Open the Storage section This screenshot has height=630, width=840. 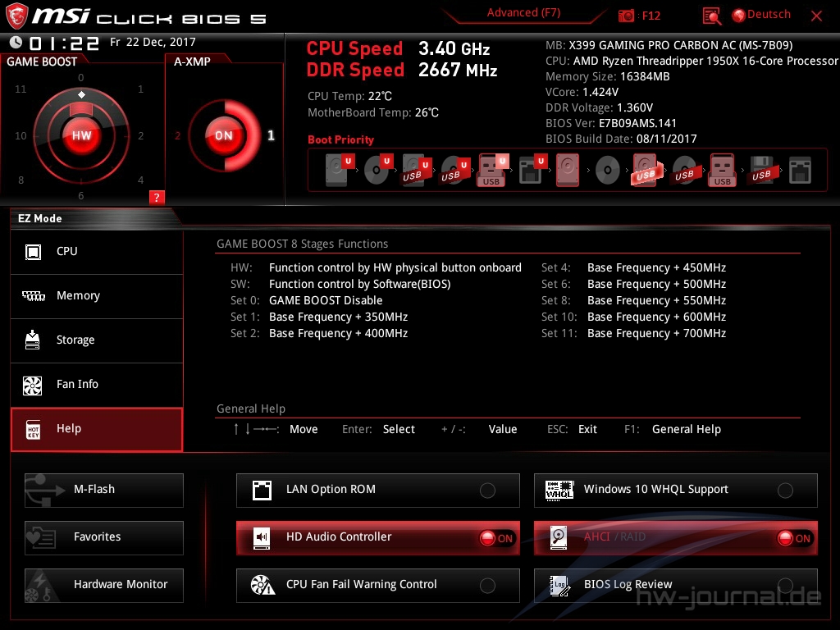(x=97, y=340)
